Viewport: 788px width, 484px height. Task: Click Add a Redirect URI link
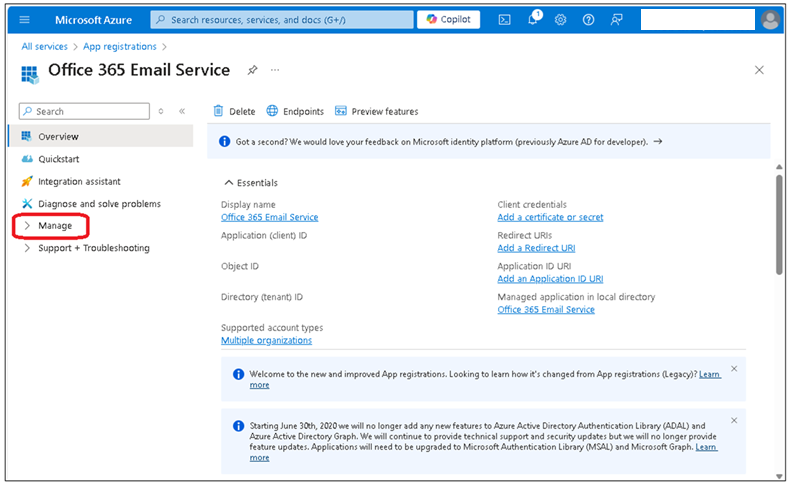(x=536, y=248)
